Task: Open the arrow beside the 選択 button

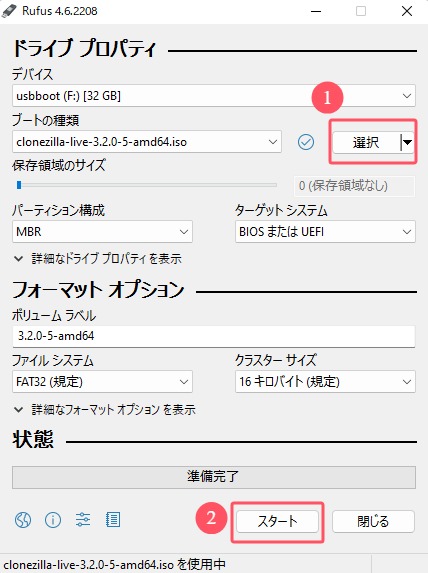Action: [407, 142]
